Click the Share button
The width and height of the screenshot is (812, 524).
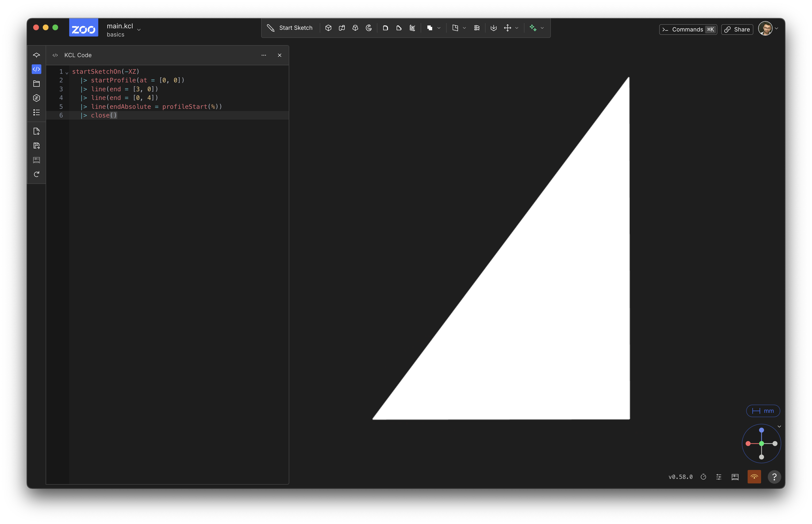click(x=737, y=29)
